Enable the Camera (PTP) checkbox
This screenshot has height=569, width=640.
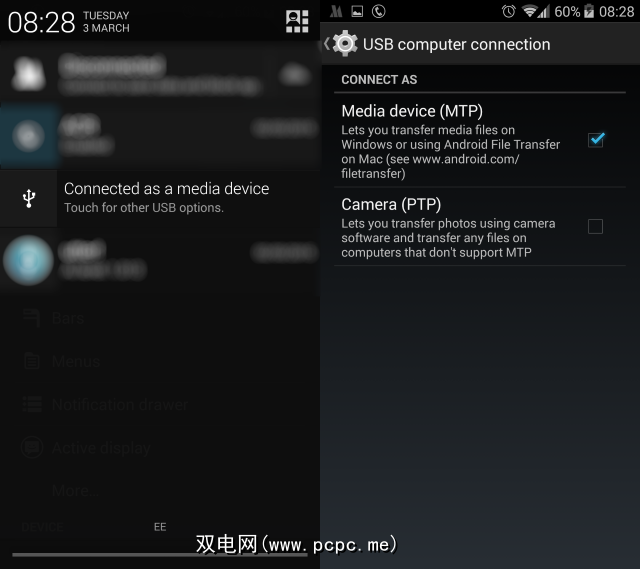pos(595,226)
